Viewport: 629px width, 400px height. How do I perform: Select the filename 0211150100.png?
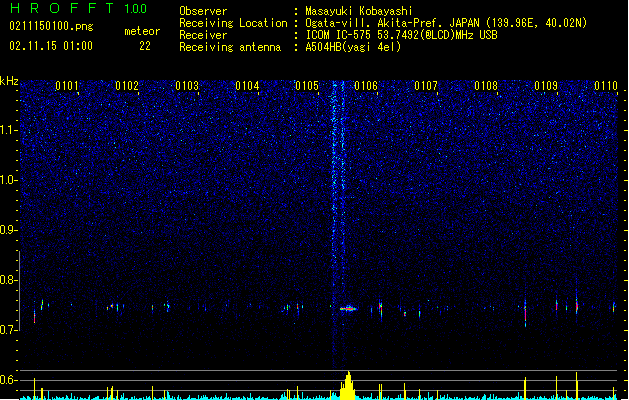coord(51,27)
